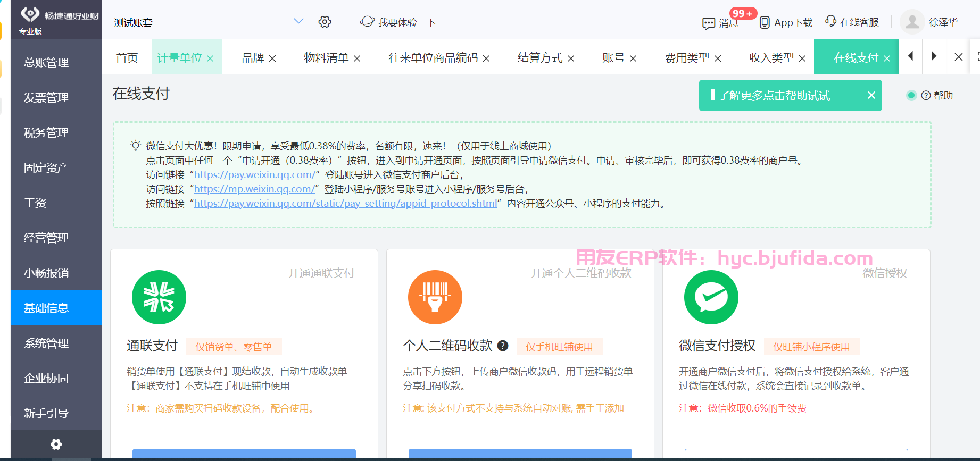980x461 pixels.
Task: Click the green 通联支付 logo icon
Action: (x=159, y=297)
